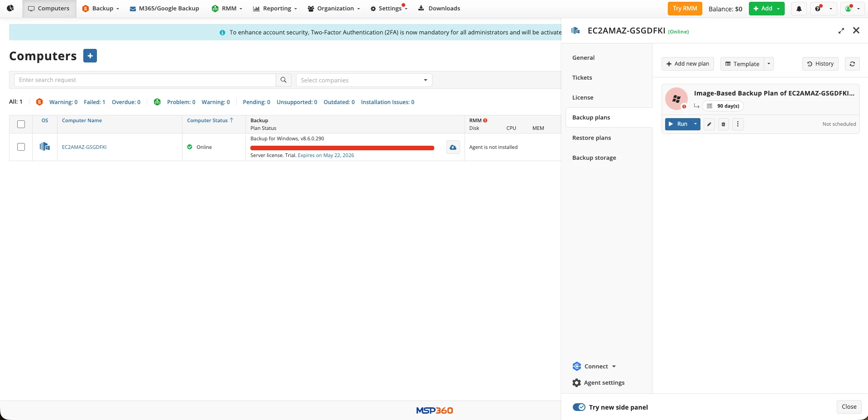Select License in the side panel
Image resolution: width=868 pixels, height=420 pixels.
coord(583,97)
